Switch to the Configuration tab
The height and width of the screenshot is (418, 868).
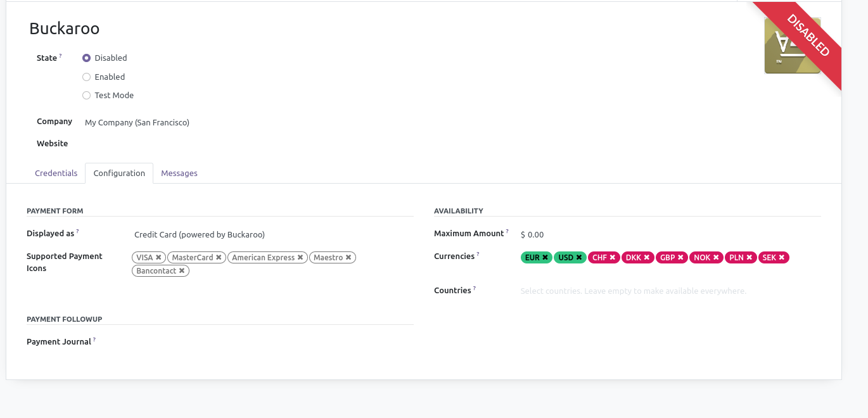click(119, 173)
